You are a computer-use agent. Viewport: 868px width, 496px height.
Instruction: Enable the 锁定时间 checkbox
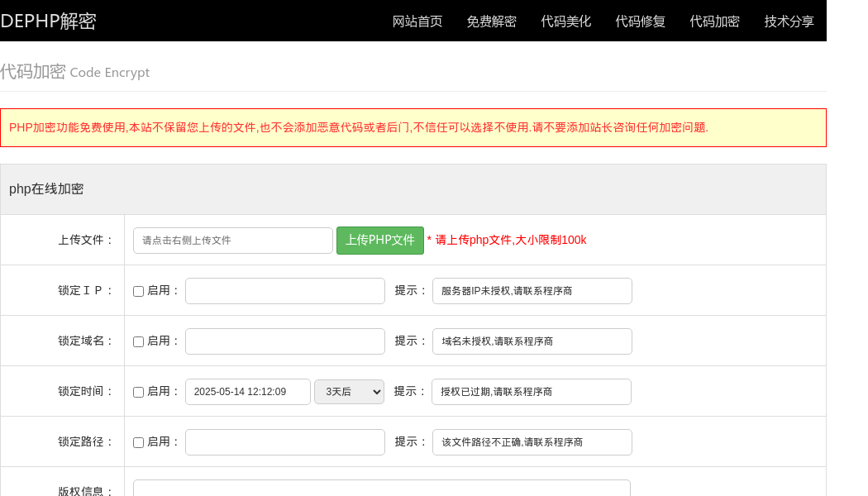[139, 393]
